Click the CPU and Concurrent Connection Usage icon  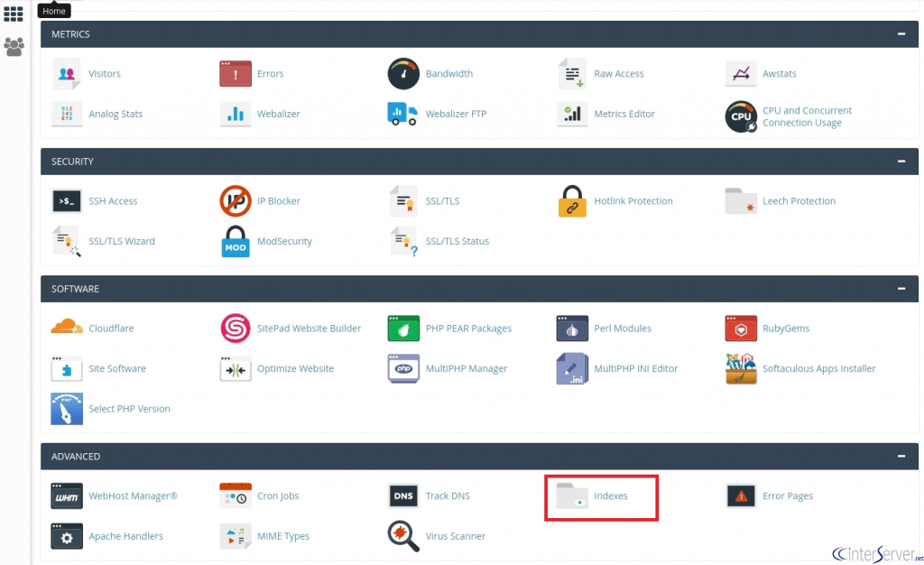(741, 116)
